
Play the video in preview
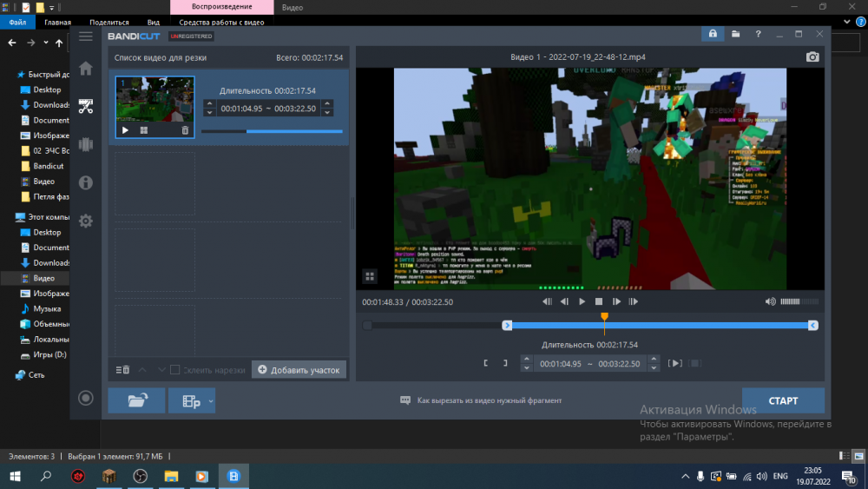click(x=582, y=301)
